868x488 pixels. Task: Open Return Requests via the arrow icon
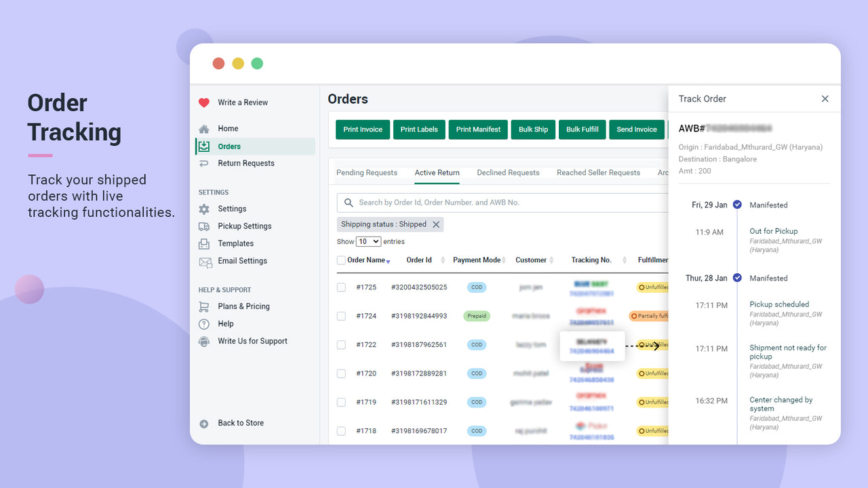pos(204,163)
